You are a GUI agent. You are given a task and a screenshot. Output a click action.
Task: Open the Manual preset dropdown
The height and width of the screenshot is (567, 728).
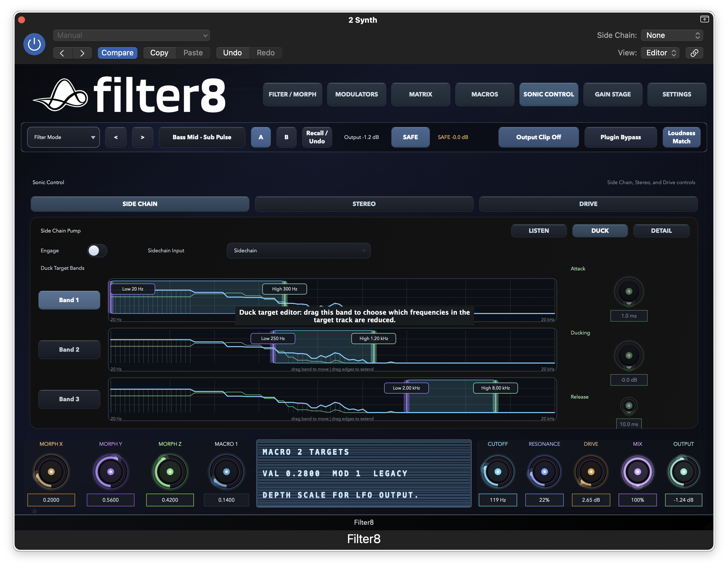click(x=132, y=35)
